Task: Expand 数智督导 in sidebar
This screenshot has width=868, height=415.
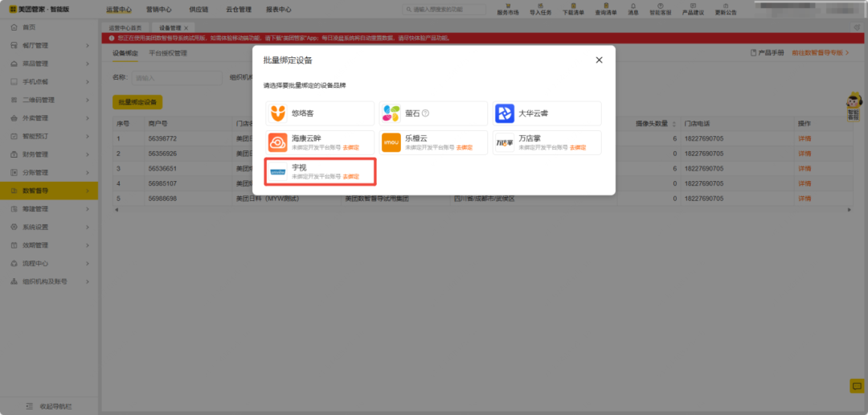Action: coord(49,191)
